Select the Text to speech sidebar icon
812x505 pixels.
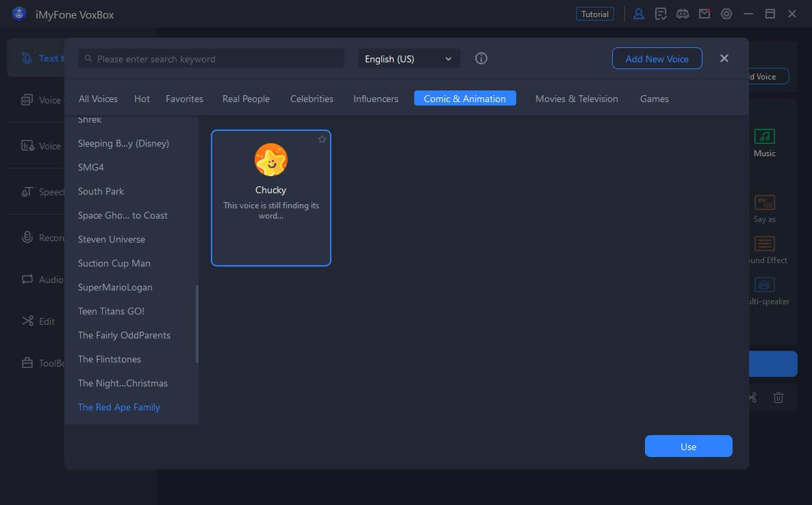click(27, 58)
